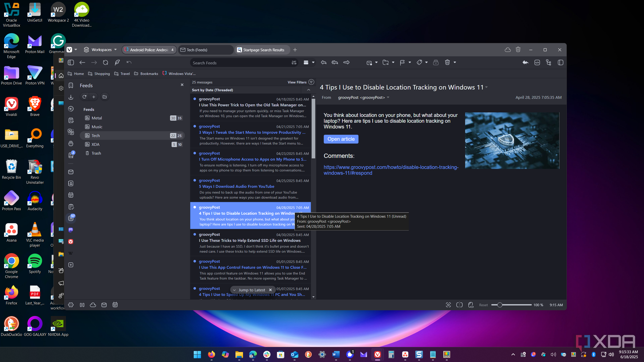This screenshot has width=644, height=362.
Task: Click the compose feather icon in toolbar
Action: point(117,63)
